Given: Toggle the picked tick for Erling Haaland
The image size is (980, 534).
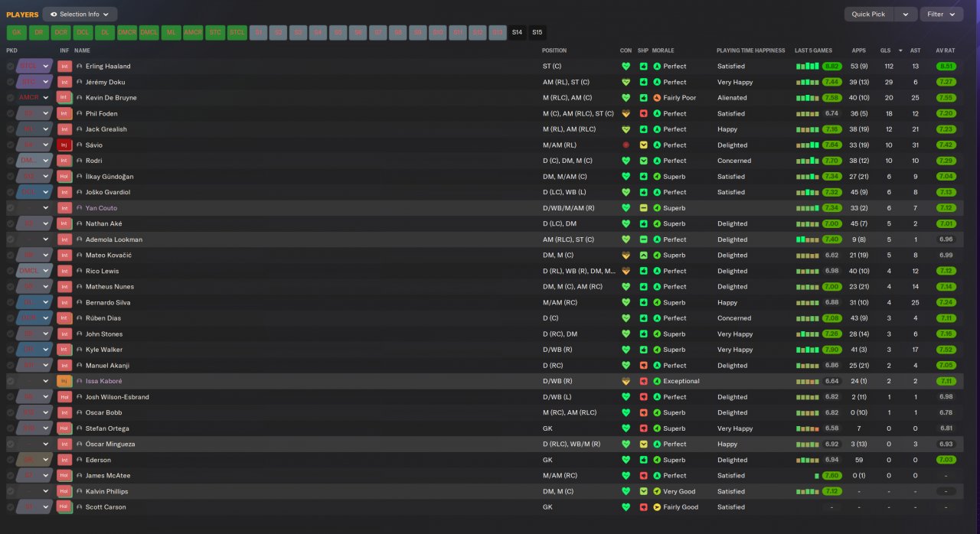Looking at the screenshot, I should [x=11, y=67].
